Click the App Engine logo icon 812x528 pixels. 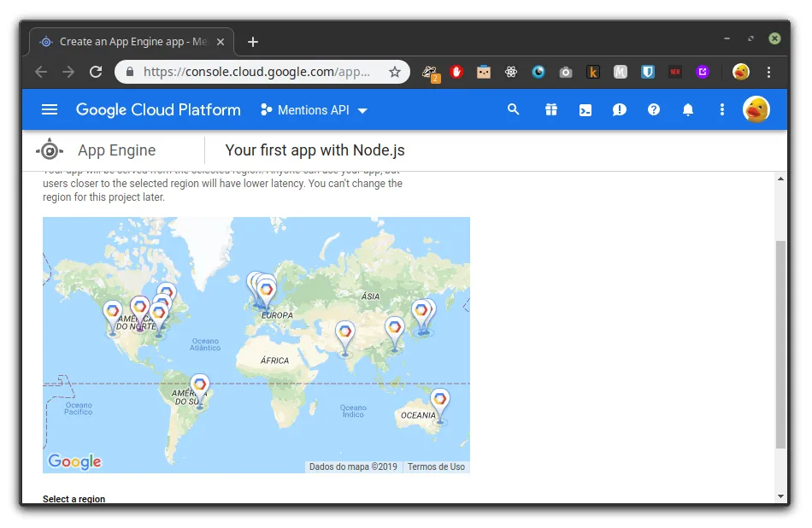[49, 150]
